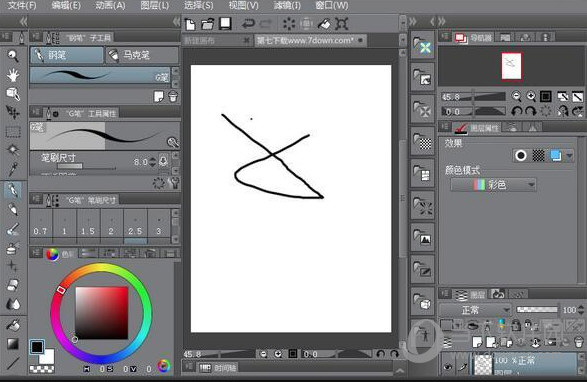The height and width of the screenshot is (382, 587).
Task: Toggle Border effect in layer properties
Action: tap(520, 155)
